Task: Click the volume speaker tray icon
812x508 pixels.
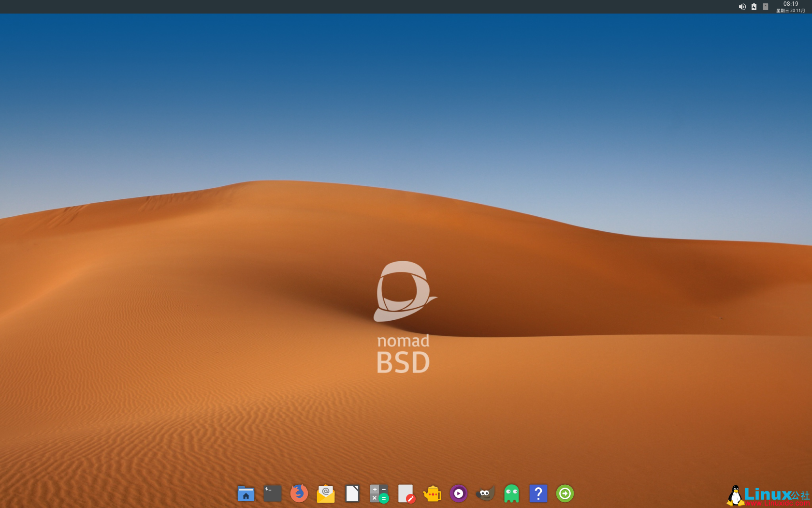Action: pyautogui.click(x=742, y=7)
